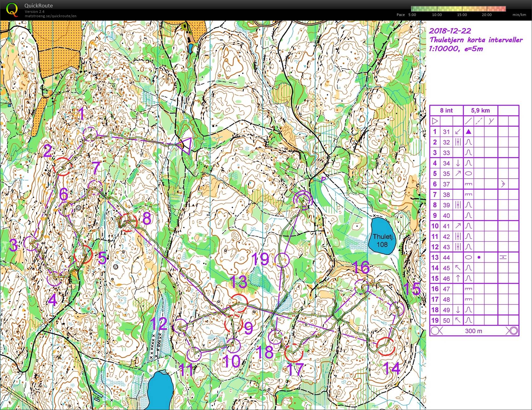Select row 1 code 31 in control table
The width and height of the screenshot is (532, 410).
click(x=446, y=132)
